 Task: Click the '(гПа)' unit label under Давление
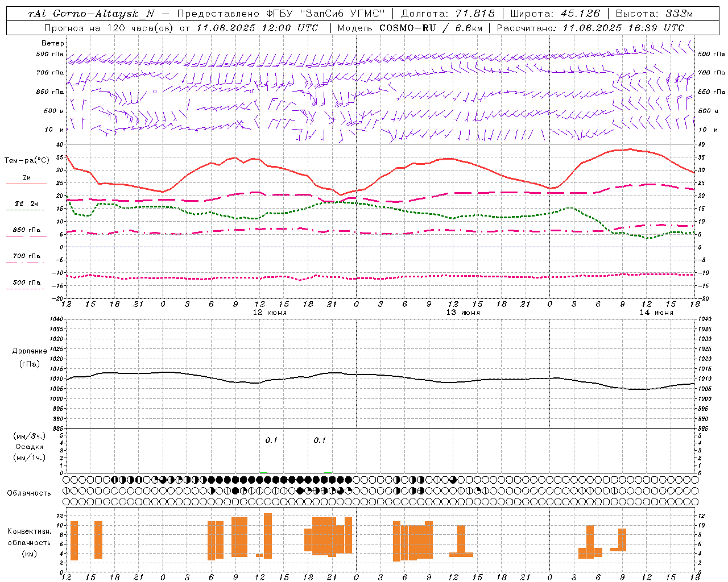[30, 364]
